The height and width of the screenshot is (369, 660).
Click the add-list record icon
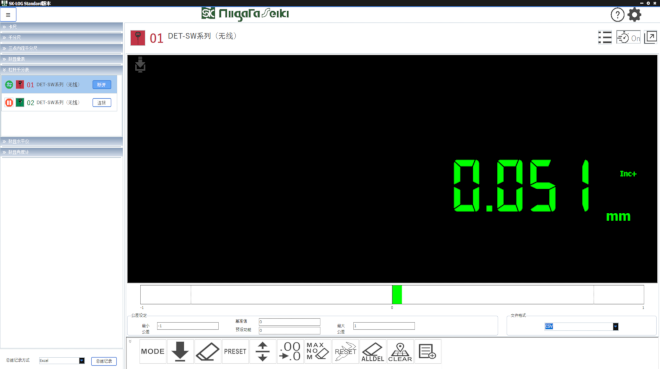tap(427, 351)
